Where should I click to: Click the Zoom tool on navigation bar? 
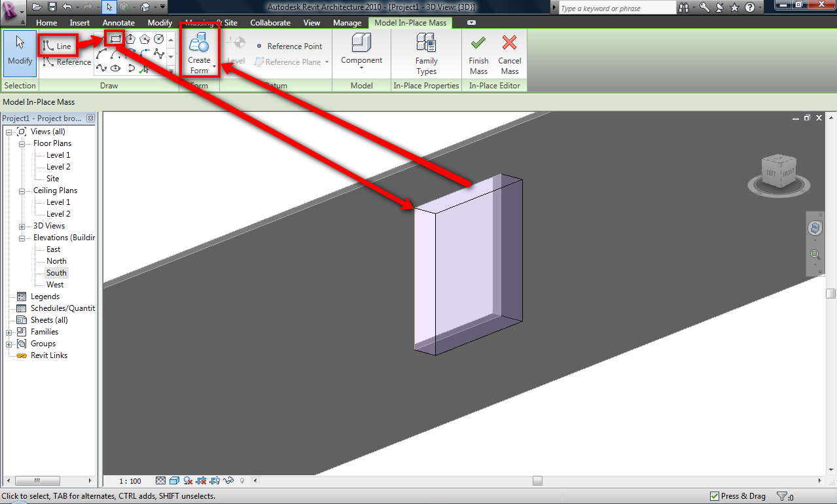tap(815, 255)
